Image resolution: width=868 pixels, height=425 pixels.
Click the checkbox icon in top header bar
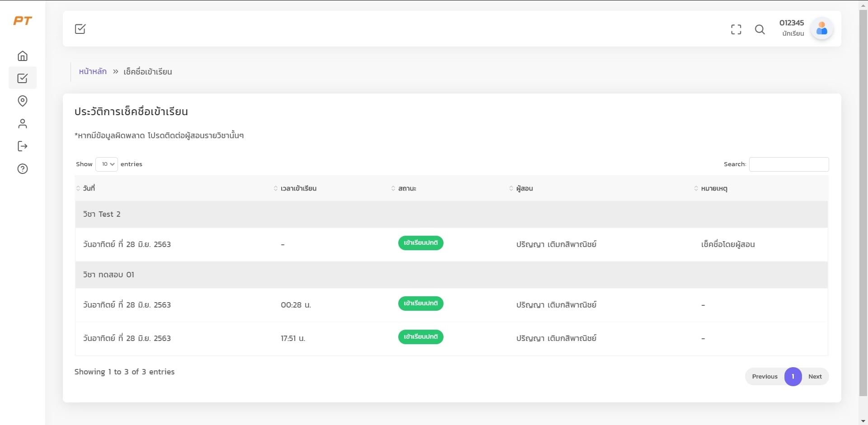[x=80, y=29]
